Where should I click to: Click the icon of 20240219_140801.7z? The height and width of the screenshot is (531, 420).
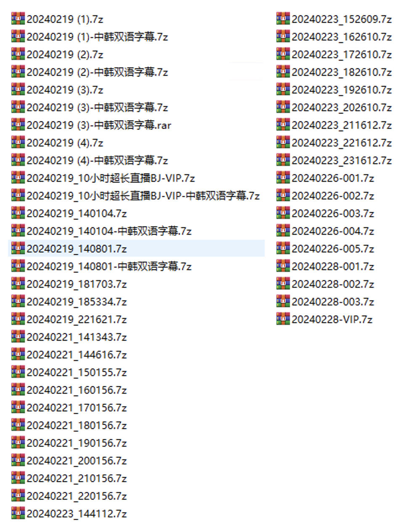pos(18,249)
